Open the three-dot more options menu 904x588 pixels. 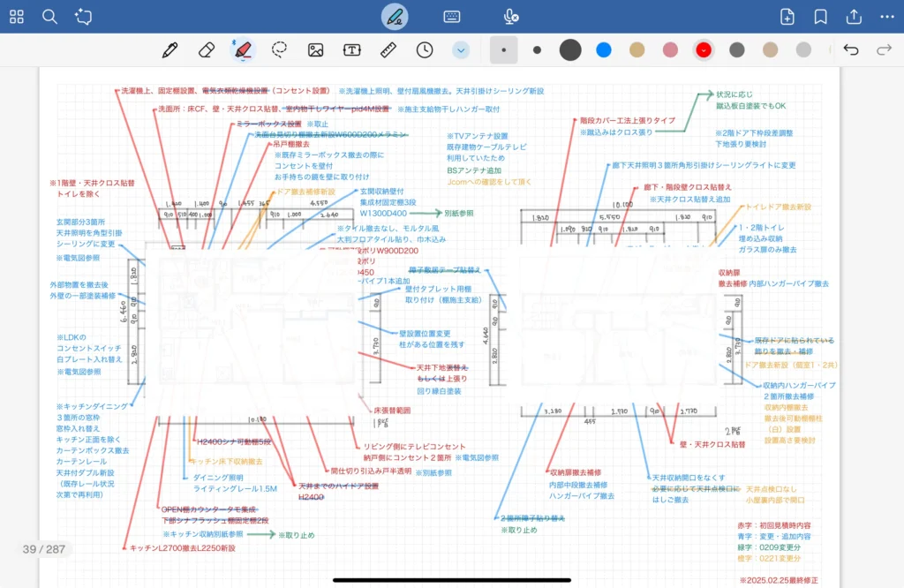(x=887, y=17)
